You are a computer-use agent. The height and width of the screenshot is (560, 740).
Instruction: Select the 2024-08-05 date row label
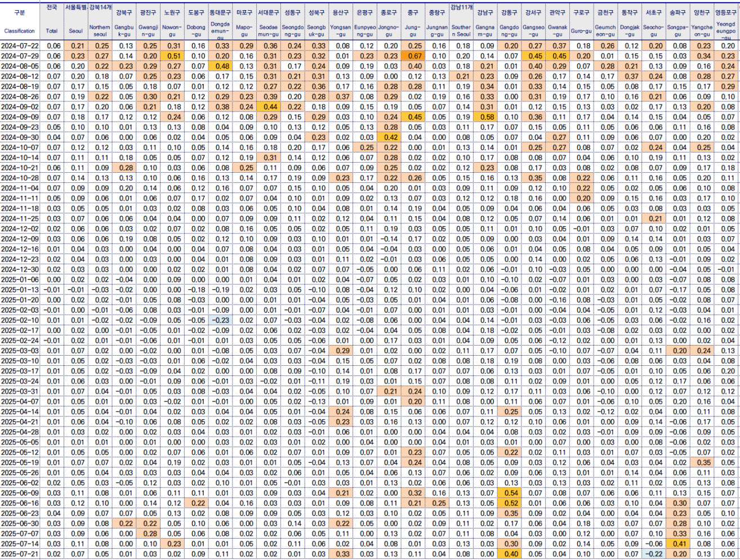click(20, 65)
